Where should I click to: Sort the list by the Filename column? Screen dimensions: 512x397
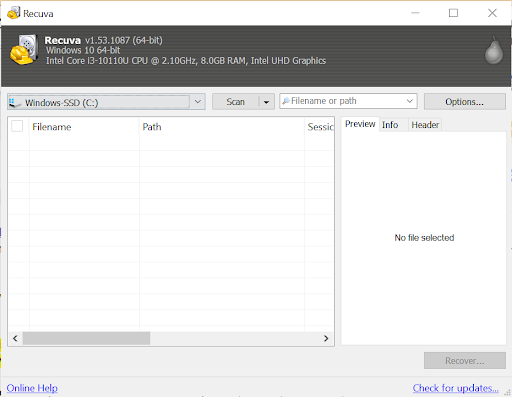[x=84, y=127]
